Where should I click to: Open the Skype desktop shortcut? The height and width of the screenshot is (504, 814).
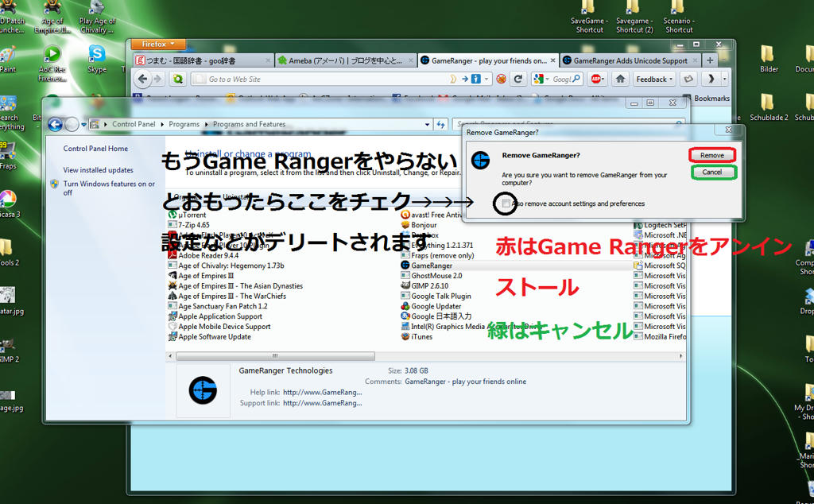click(x=97, y=57)
